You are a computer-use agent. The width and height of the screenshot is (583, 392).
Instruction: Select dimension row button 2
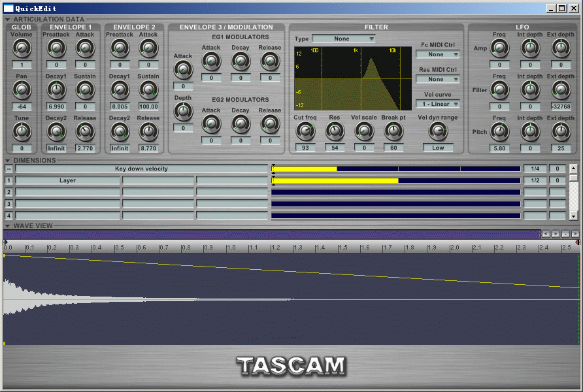click(8, 192)
